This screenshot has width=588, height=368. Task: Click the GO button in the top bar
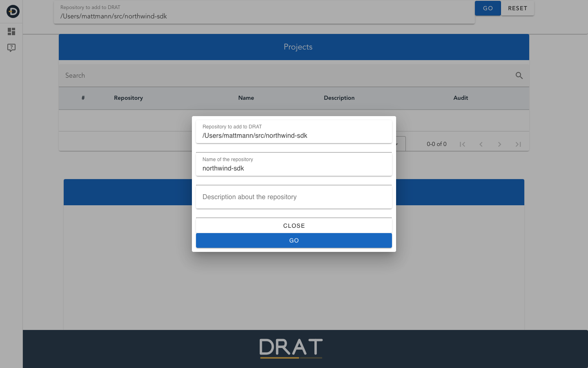click(488, 8)
